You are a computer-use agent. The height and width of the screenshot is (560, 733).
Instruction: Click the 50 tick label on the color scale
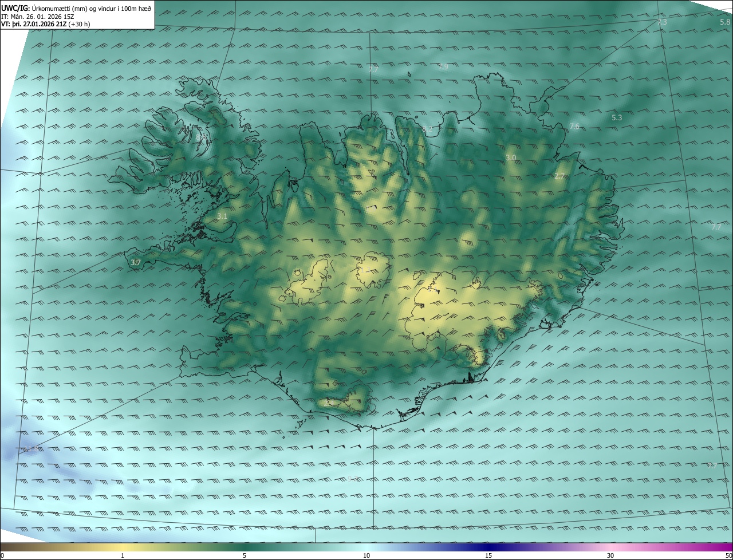pyautogui.click(x=728, y=555)
